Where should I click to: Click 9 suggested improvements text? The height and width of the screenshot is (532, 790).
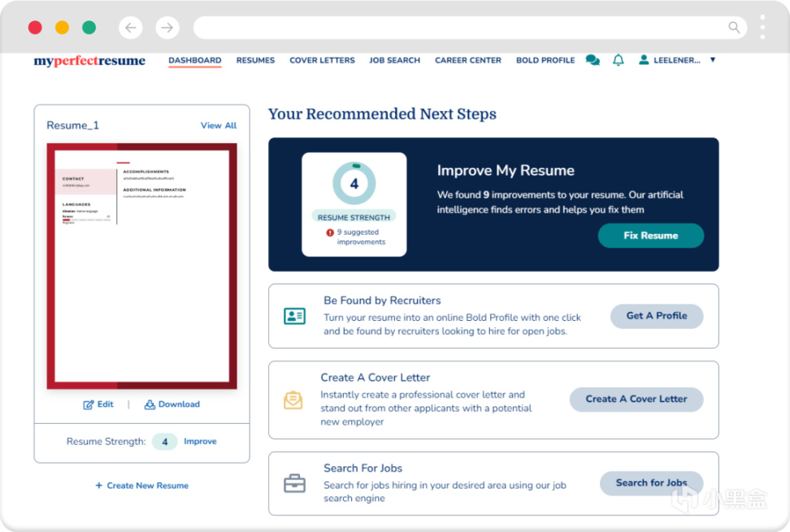[361, 237]
